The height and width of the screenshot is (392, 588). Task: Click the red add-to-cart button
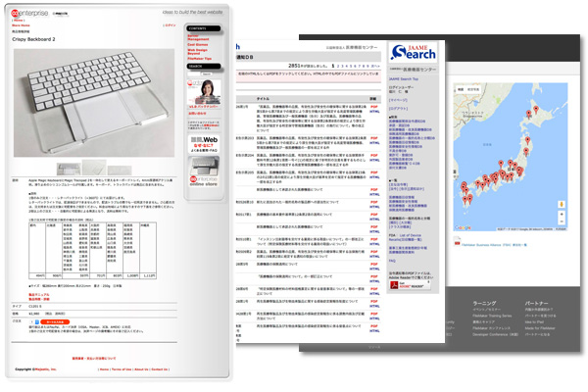(x=55, y=321)
